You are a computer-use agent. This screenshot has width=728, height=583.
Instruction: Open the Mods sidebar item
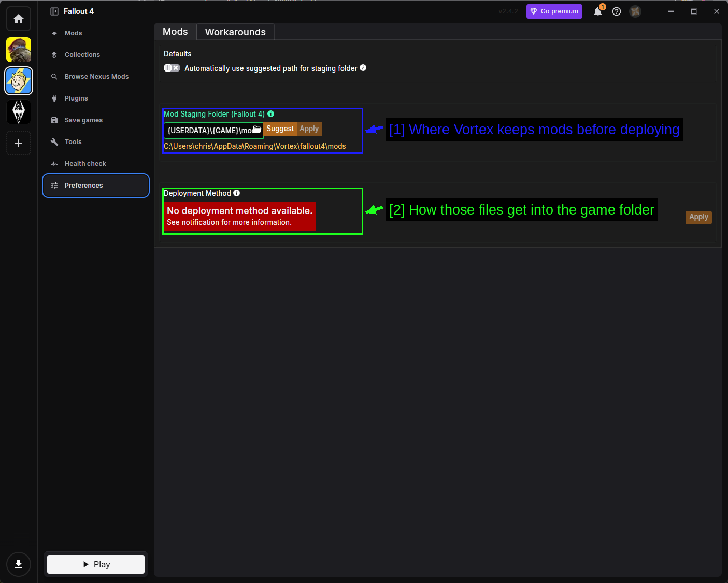[x=96, y=33]
